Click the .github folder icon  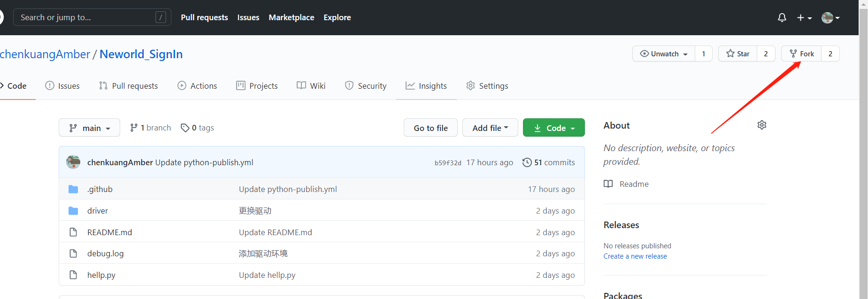[73, 189]
